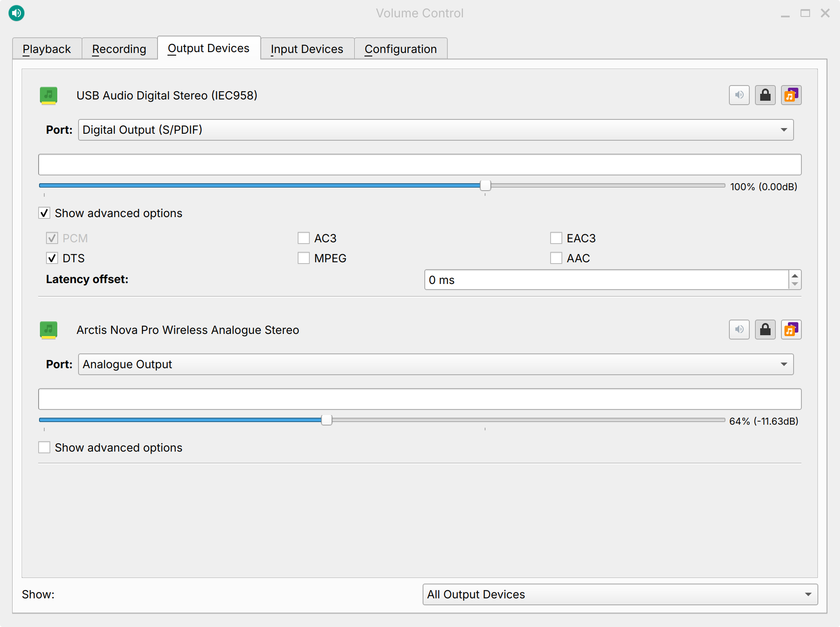
Task: Switch to the Playback tab
Action: (47, 49)
